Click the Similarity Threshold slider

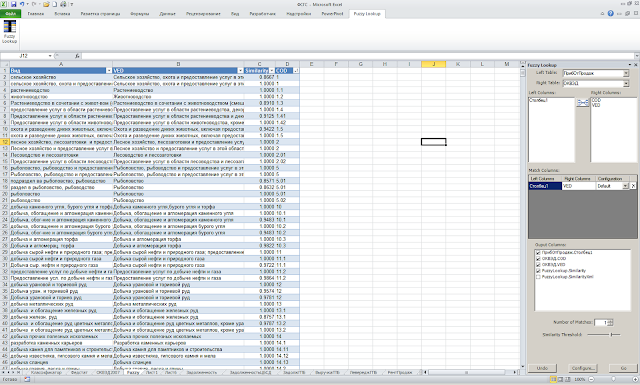(x=603, y=334)
